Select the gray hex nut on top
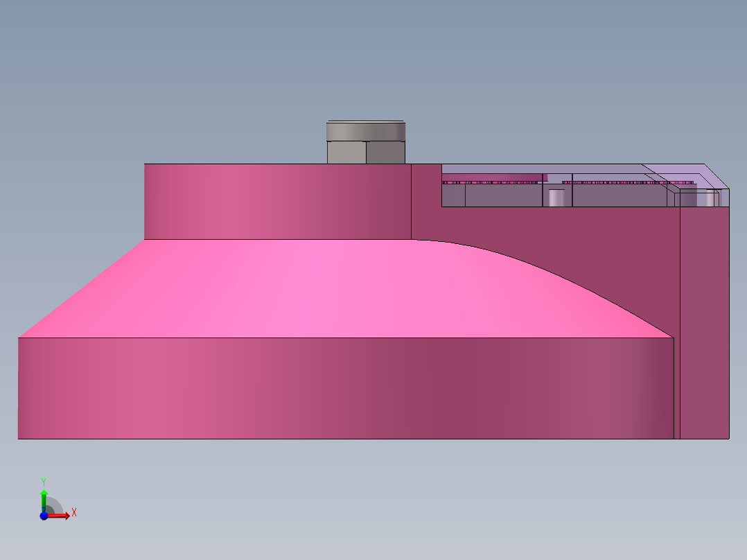This screenshot has height=560, width=747. [x=365, y=152]
